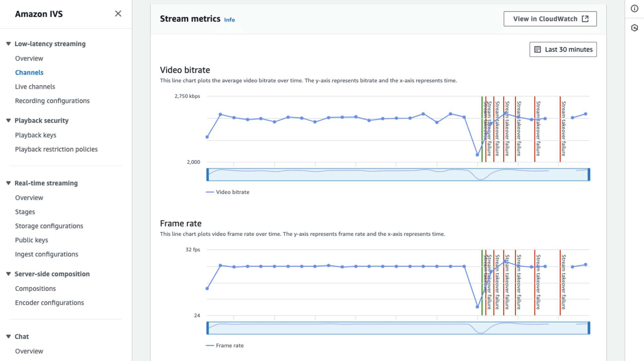Click the Real-time streaming heading text
The image size is (644, 361).
tap(46, 183)
